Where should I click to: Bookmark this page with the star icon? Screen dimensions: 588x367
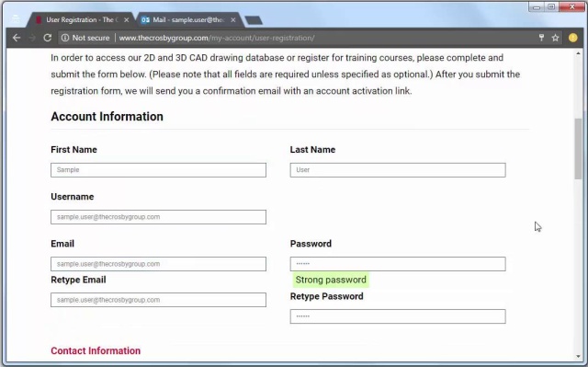coord(555,38)
